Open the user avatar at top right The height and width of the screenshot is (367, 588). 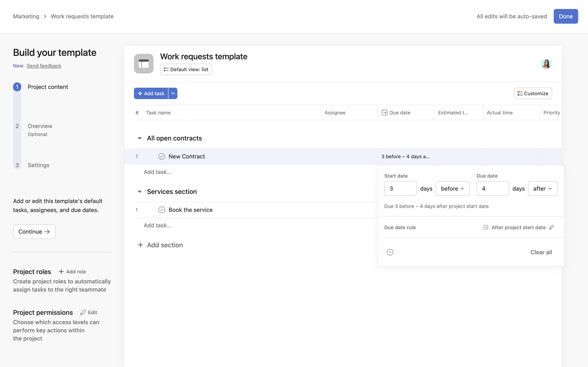(546, 64)
